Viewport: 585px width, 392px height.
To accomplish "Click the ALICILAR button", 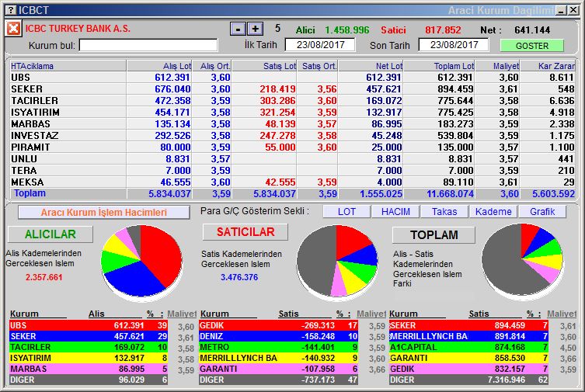I will [50, 234].
